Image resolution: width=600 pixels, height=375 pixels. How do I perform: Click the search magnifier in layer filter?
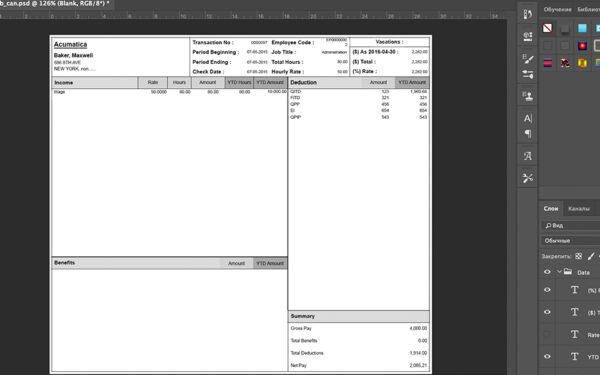[548, 226]
